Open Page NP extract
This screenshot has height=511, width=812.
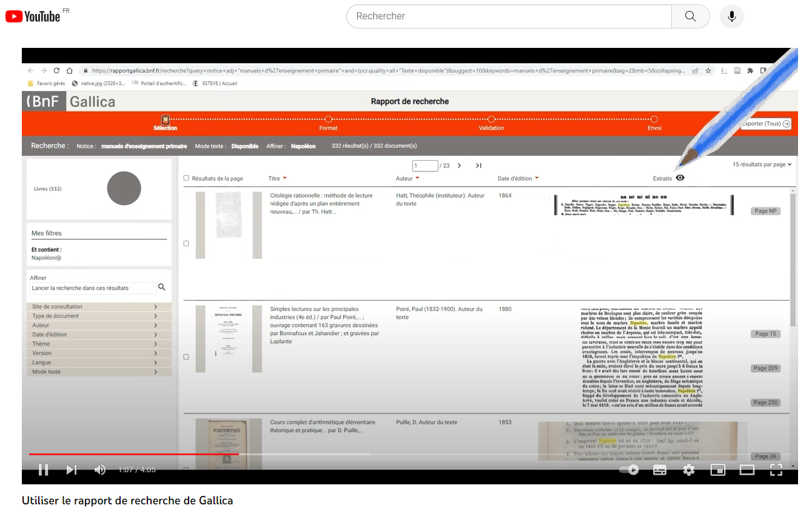(x=765, y=211)
